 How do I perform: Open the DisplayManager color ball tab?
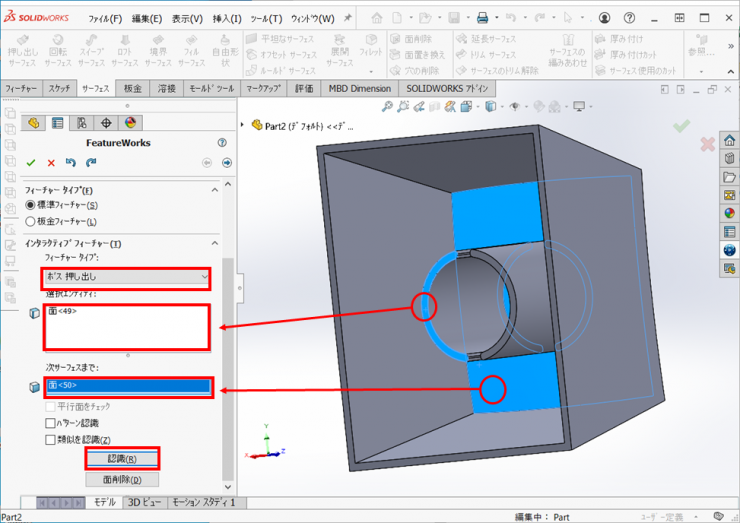129,123
